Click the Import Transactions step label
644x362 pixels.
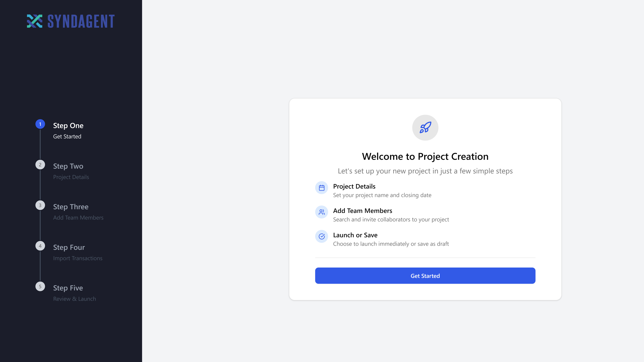coord(78,258)
